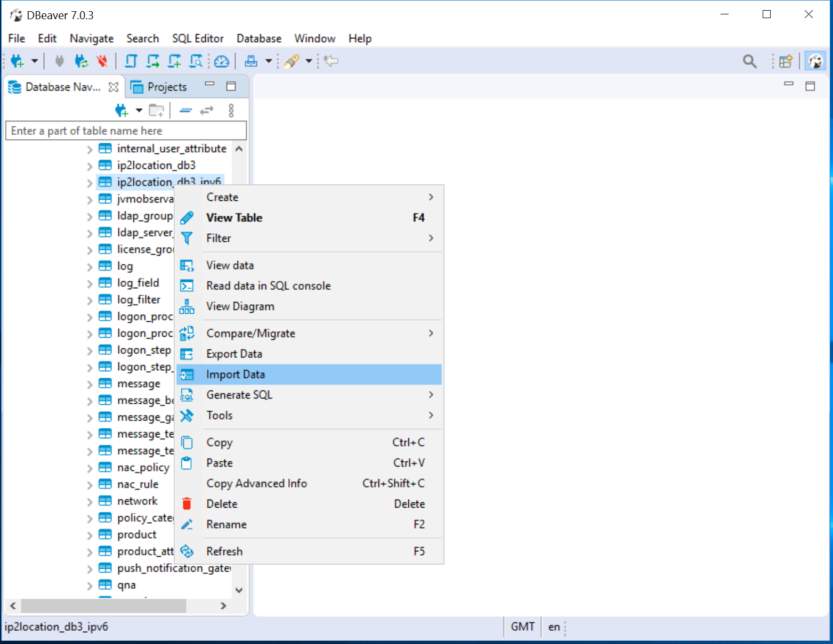The width and height of the screenshot is (833, 644).
Task: Click the Dashboard gauge icon
Action: click(x=221, y=61)
